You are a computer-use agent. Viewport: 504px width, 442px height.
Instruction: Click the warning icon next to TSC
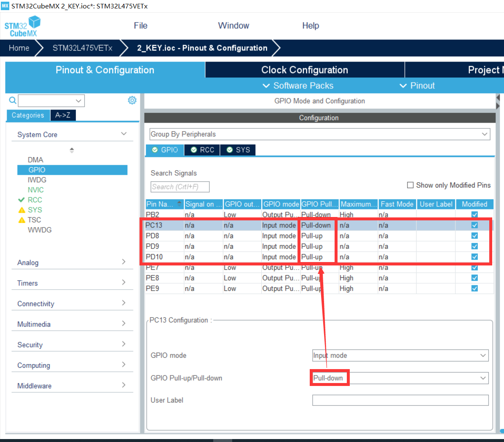(x=21, y=220)
